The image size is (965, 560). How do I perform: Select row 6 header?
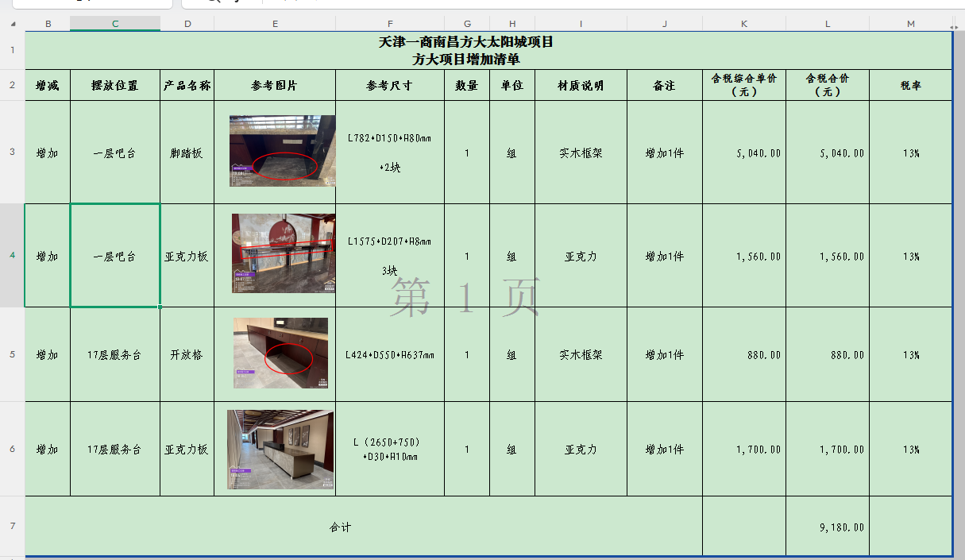pos(12,449)
